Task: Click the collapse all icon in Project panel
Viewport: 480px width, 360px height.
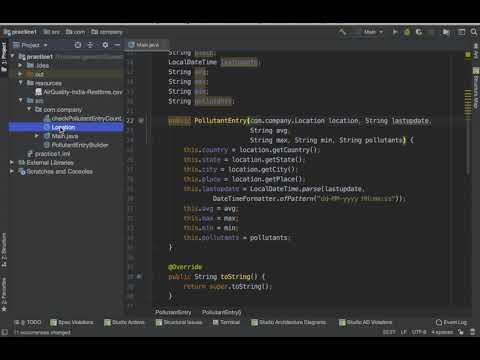Action: click(91, 45)
